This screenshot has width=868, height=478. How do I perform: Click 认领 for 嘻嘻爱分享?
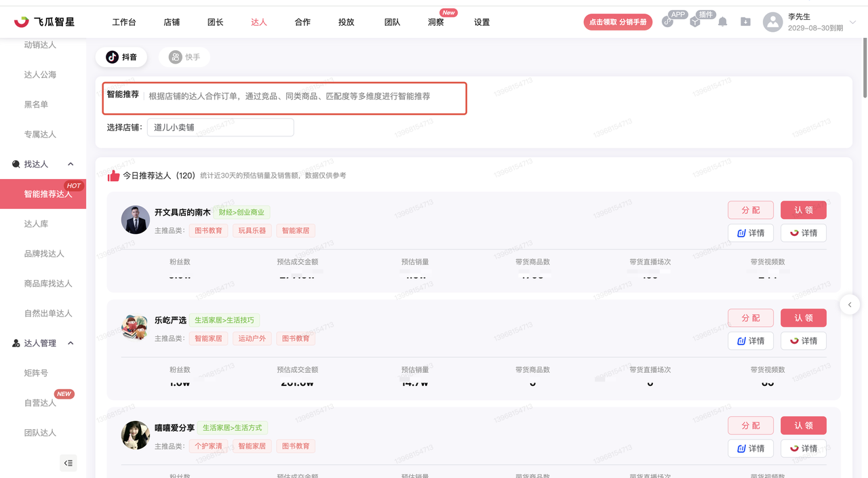(x=804, y=426)
